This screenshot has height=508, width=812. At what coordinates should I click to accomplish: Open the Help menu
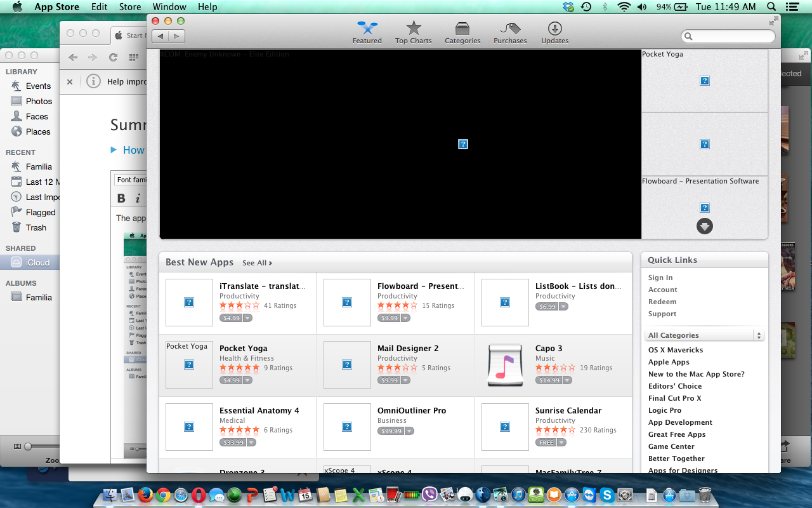click(x=207, y=7)
